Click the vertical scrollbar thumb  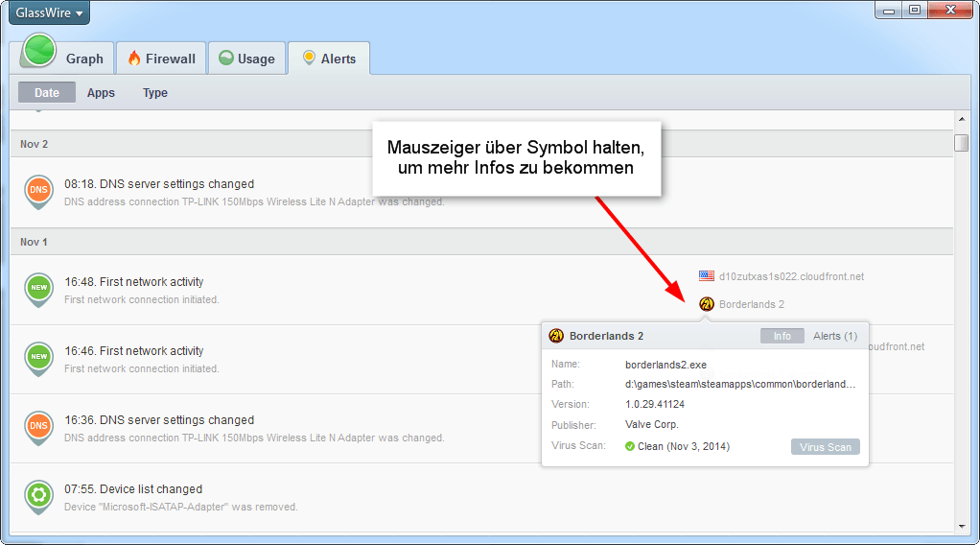[x=961, y=143]
